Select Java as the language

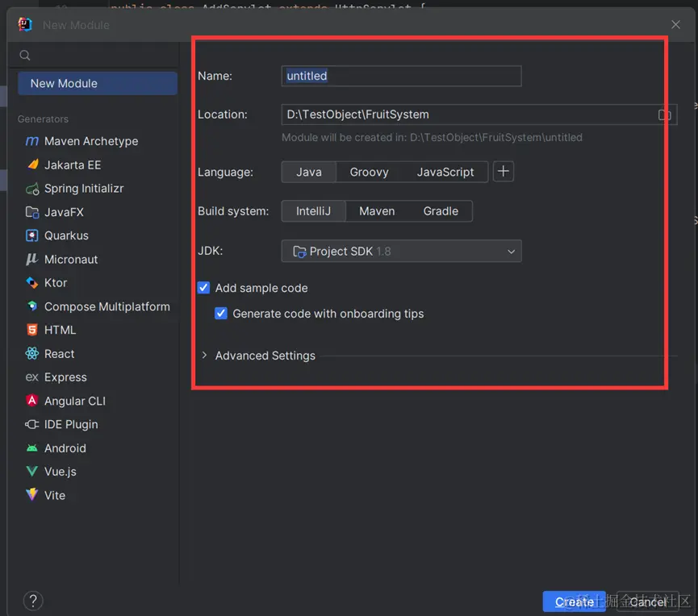coord(309,172)
